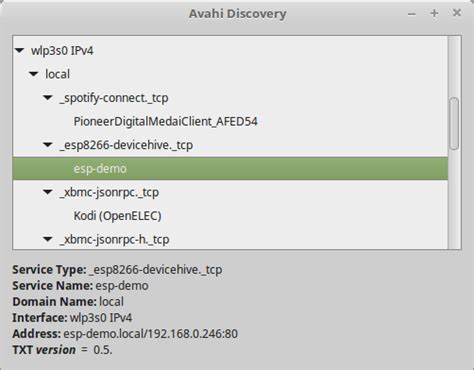The height and width of the screenshot is (370, 474).
Task: Minimize the Avahi Discovery window
Action: point(412,14)
